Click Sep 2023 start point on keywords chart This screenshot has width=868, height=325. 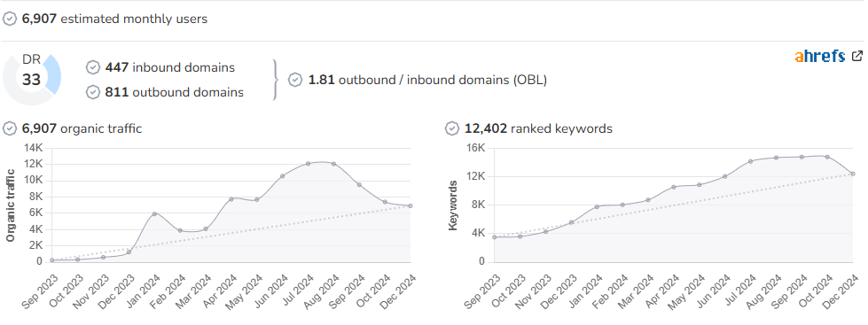pyautogui.click(x=495, y=237)
